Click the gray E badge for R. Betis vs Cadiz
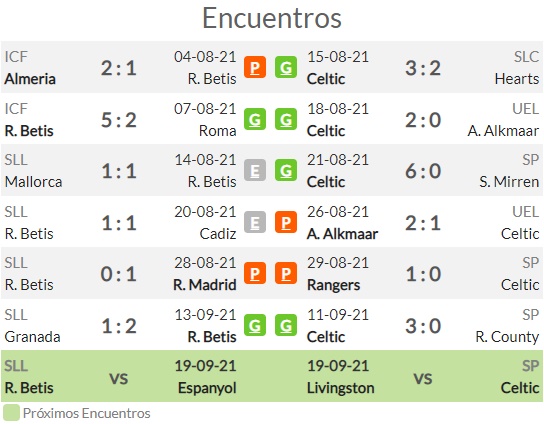Image resolution: width=544 pixels, height=424 pixels. click(x=255, y=222)
